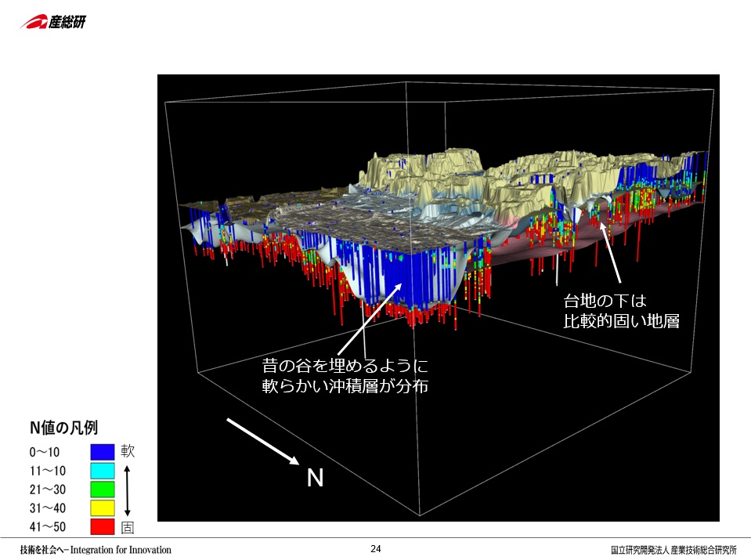Select the large N compass label

click(x=315, y=478)
